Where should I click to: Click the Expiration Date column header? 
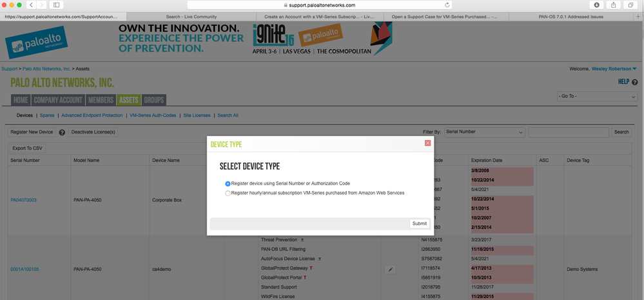point(487,160)
